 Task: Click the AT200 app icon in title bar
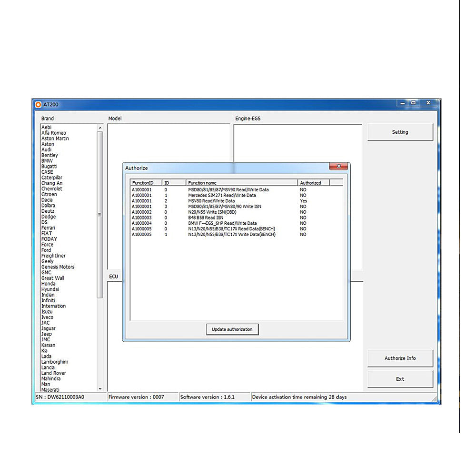38,104
